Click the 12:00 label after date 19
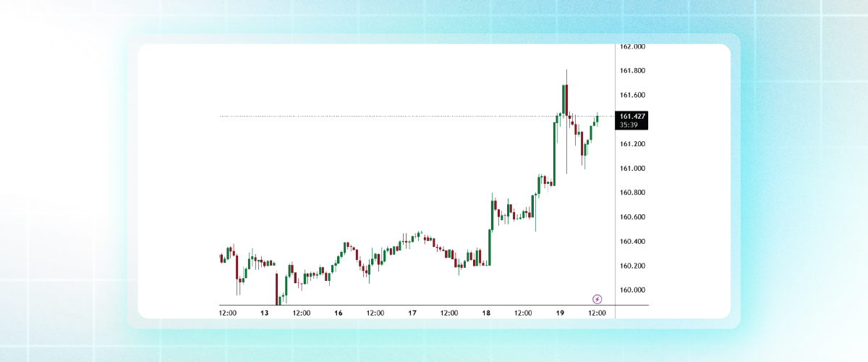Viewport: 868px width, 362px height. [597, 313]
